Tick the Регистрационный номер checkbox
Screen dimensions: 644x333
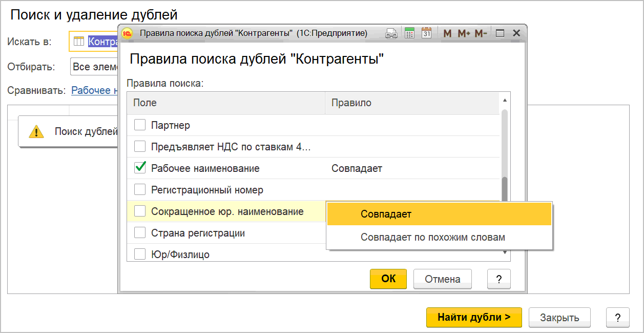click(x=140, y=190)
